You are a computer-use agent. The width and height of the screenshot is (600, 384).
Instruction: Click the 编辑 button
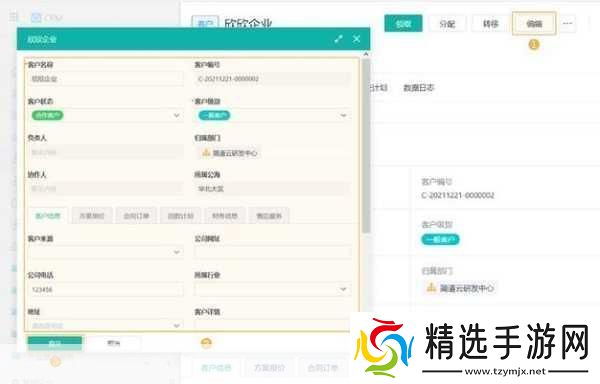click(x=534, y=24)
